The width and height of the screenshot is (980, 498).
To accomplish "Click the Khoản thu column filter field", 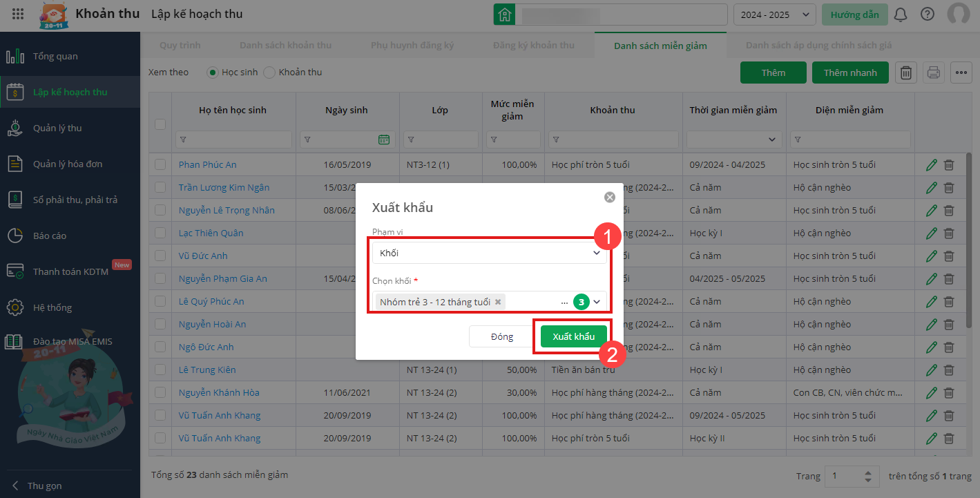I will [x=613, y=140].
